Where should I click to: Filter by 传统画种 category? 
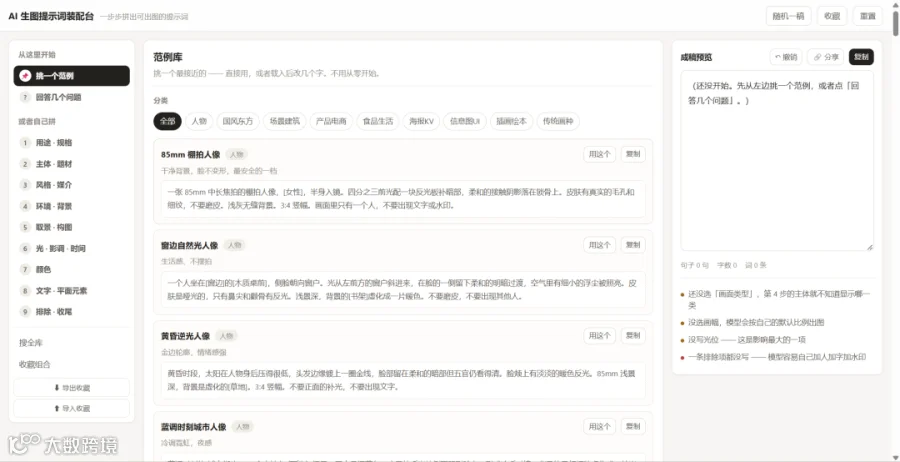pyautogui.click(x=558, y=122)
